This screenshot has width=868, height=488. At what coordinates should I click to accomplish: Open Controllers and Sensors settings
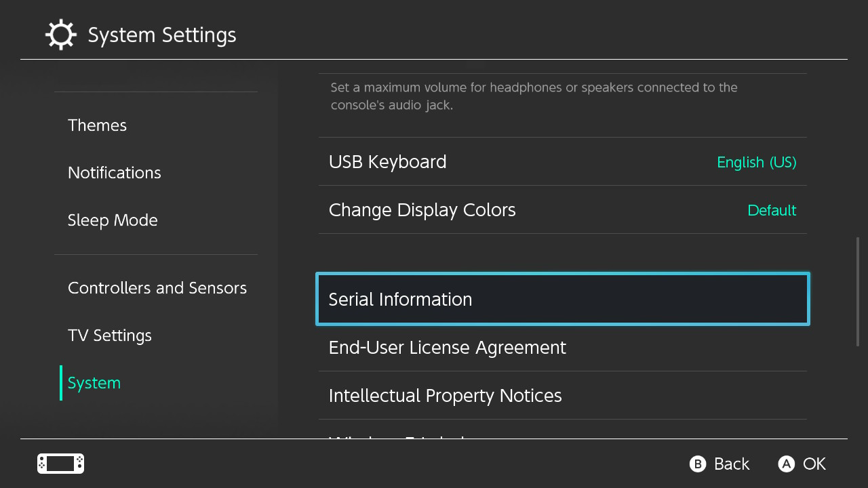[157, 287]
